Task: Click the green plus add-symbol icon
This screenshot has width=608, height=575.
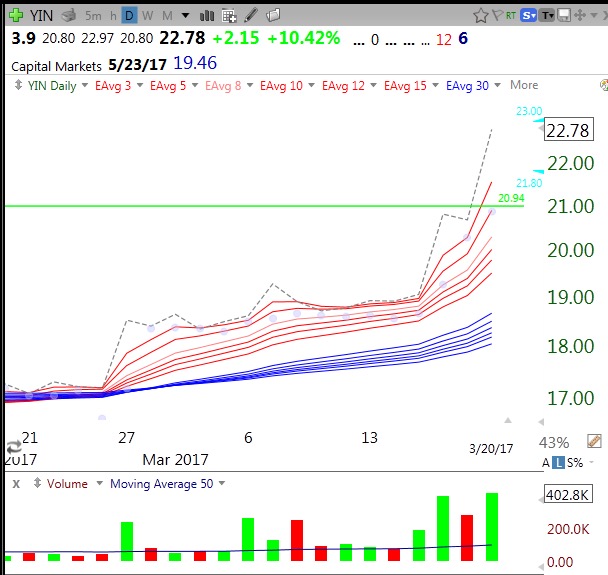Action: pyautogui.click(x=16, y=16)
